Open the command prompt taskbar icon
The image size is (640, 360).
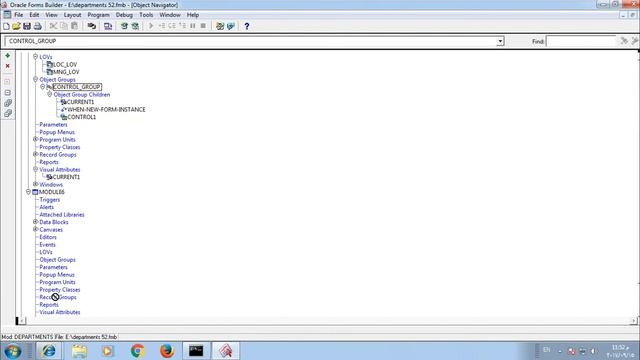(x=196, y=351)
